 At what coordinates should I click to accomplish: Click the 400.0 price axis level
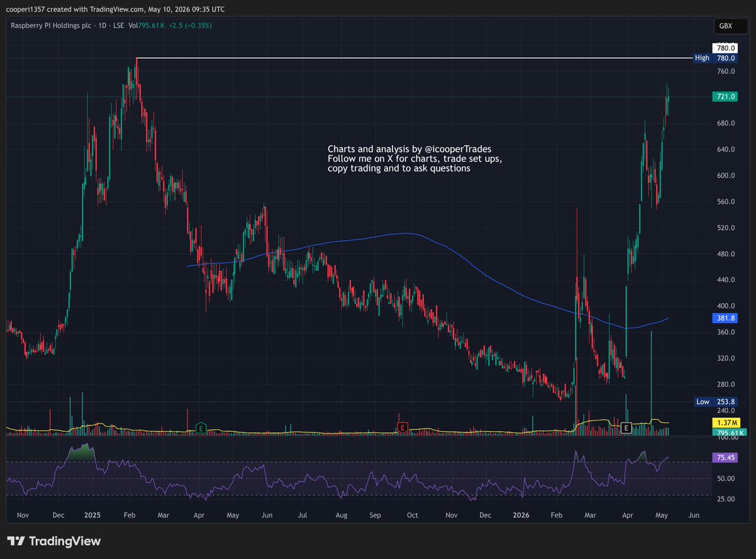point(725,306)
